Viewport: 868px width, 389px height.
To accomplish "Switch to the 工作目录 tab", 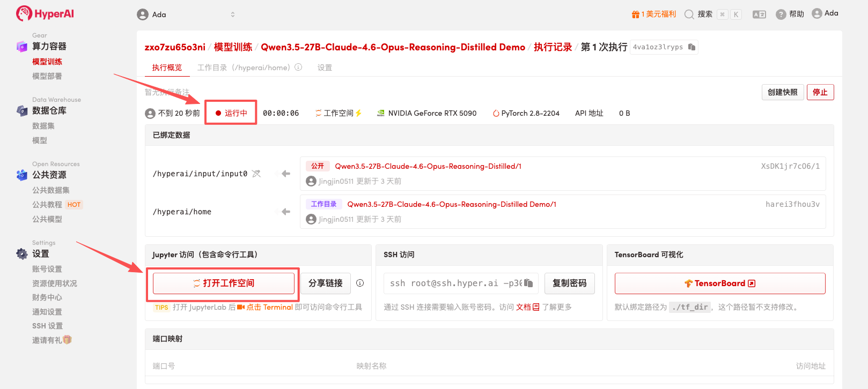I will tap(243, 68).
